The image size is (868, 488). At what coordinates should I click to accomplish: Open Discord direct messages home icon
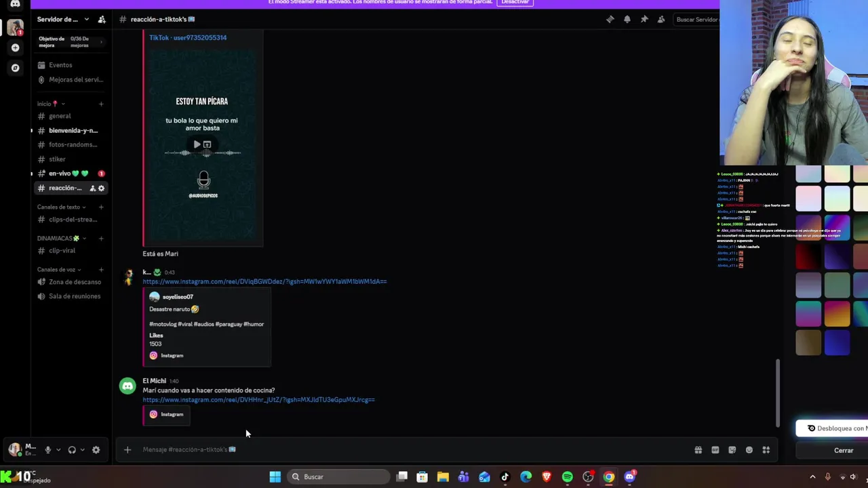pos(15,4)
